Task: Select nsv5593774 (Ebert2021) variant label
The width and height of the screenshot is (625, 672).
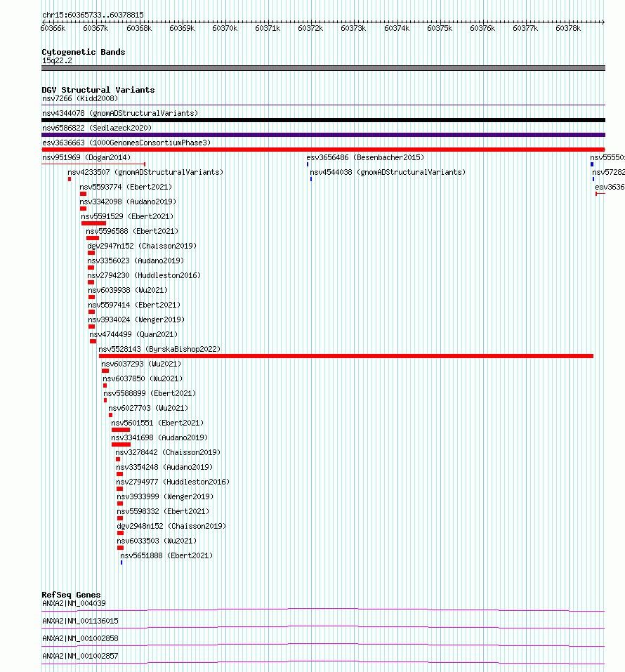Action: (126, 187)
